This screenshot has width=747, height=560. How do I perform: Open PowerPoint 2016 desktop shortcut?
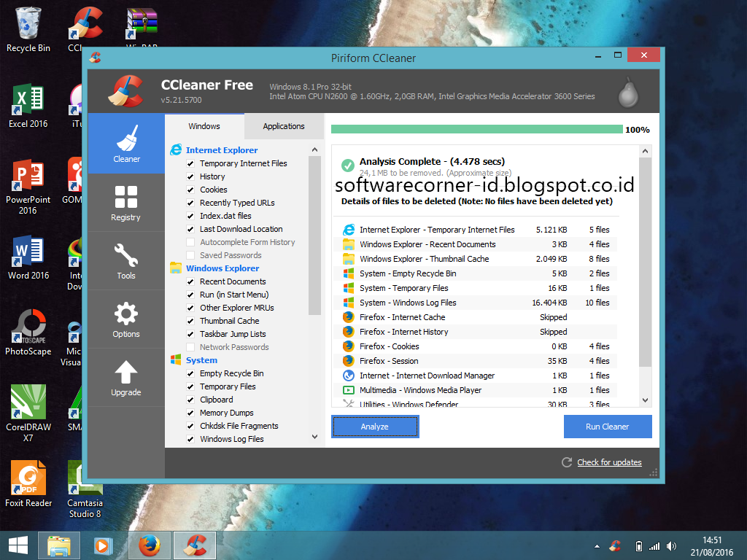click(28, 187)
